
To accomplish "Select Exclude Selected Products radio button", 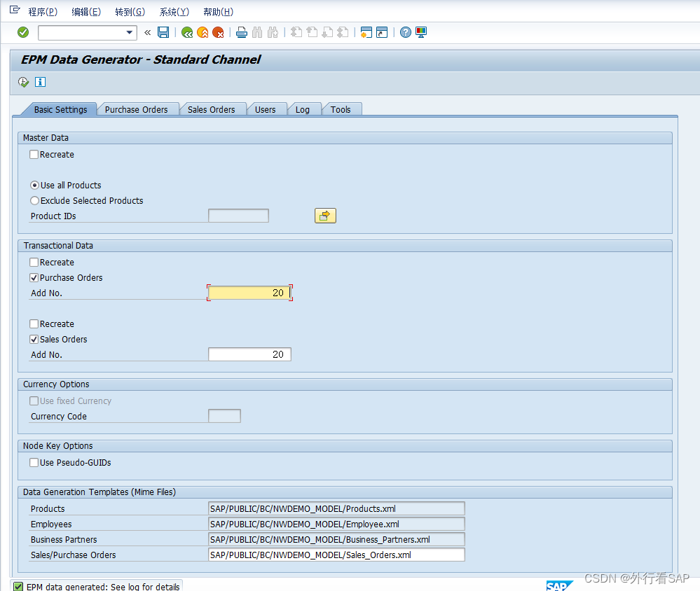I will (34, 201).
